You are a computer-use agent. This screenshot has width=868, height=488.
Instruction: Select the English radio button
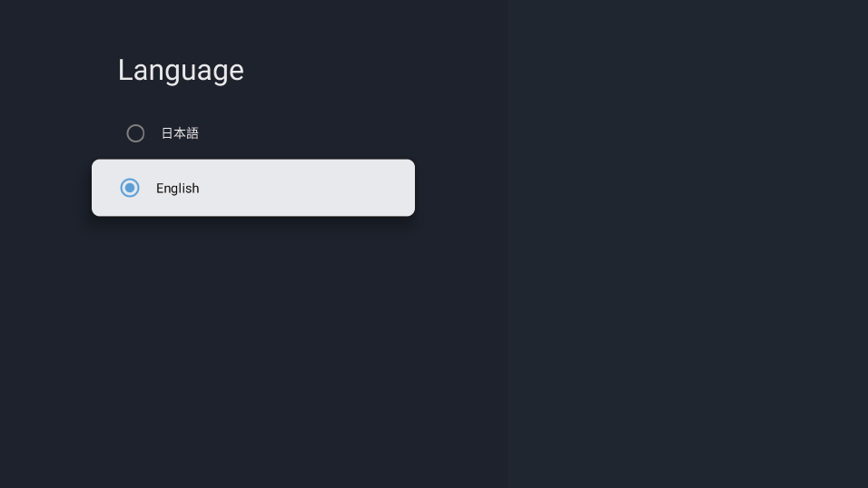[x=130, y=188]
